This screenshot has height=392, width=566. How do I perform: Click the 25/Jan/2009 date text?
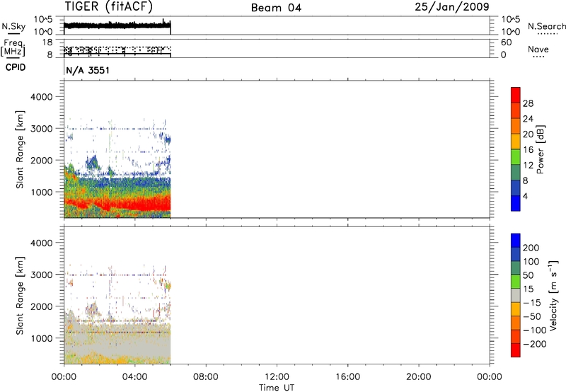click(x=452, y=7)
